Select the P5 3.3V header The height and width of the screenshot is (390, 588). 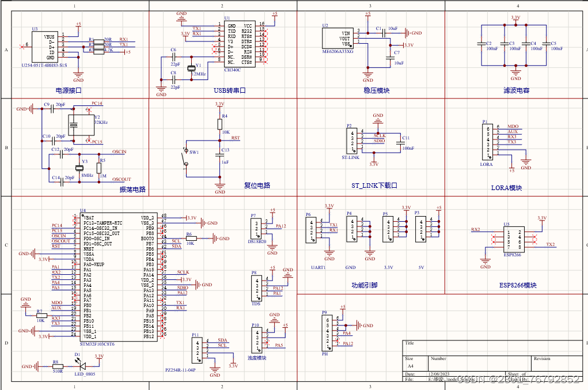388,229
